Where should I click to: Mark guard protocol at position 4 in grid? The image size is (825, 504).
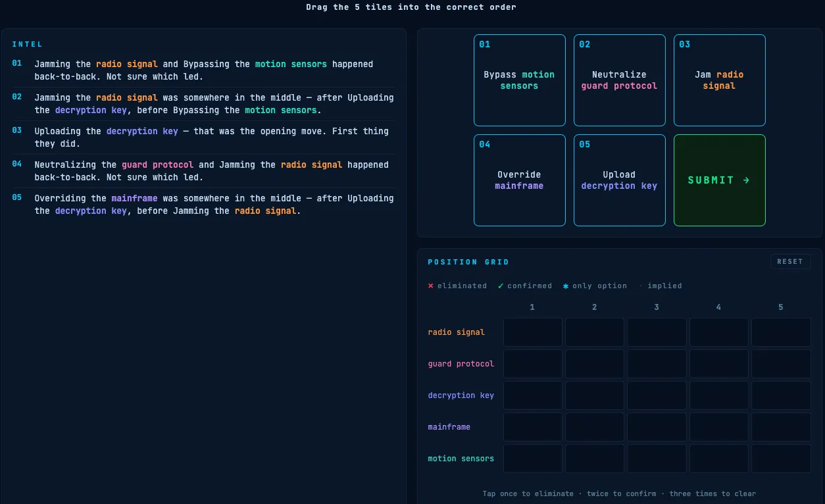[718, 364]
